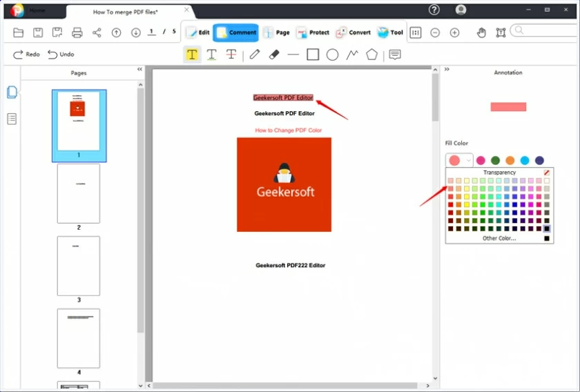This screenshot has height=392, width=580.
Task: Zoom out with the minus icon
Action: 435,32
